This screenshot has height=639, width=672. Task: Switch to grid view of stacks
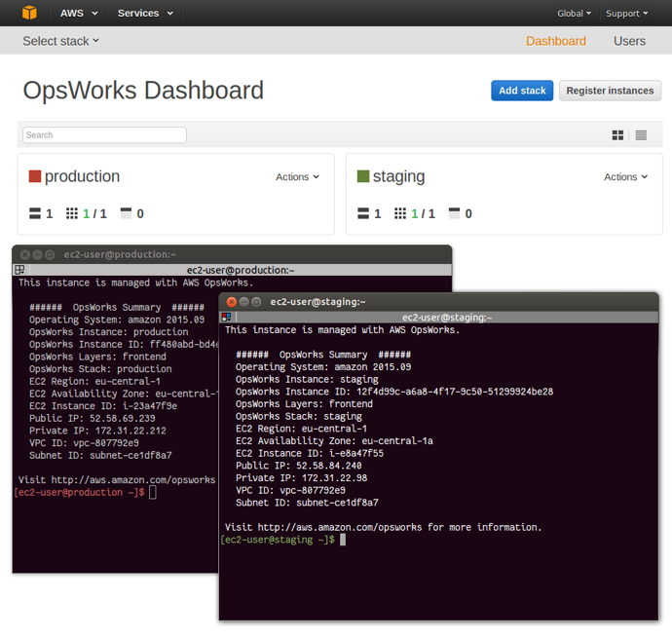[617, 135]
